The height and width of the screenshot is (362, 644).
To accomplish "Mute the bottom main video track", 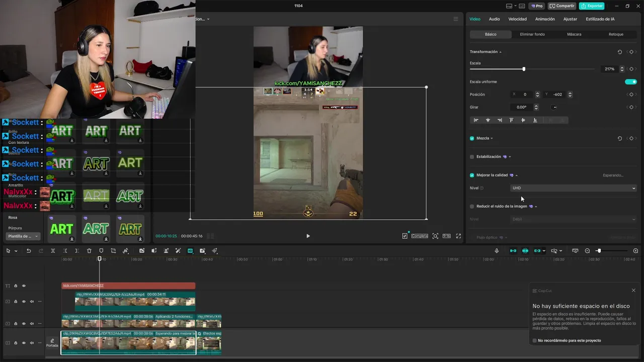I will pyautogui.click(x=32, y=343).
